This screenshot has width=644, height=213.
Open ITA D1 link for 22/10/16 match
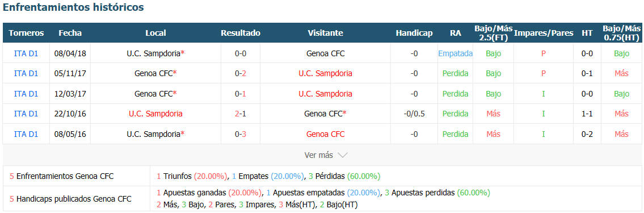coord(26,114)
